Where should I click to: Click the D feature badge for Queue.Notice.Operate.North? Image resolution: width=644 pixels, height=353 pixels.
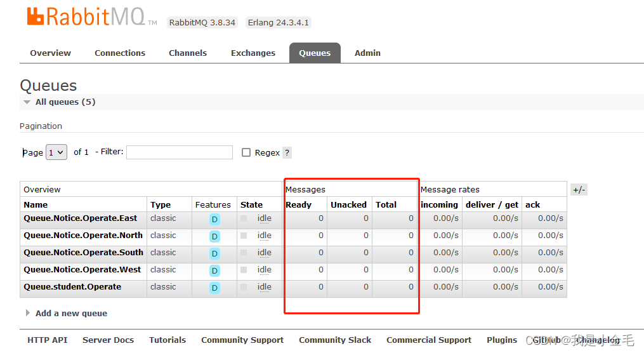pyautogui.click(x=214, y=237)
